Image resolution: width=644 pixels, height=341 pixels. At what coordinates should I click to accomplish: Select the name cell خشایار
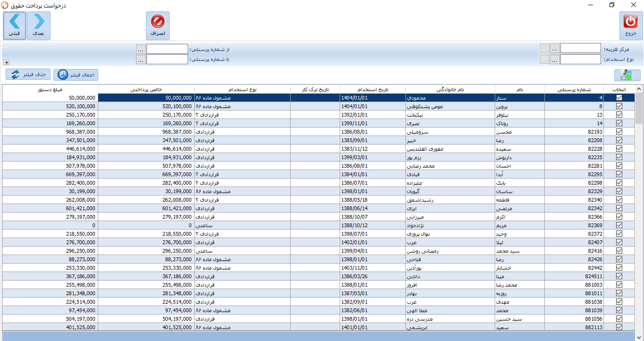[x=520, y=268]
